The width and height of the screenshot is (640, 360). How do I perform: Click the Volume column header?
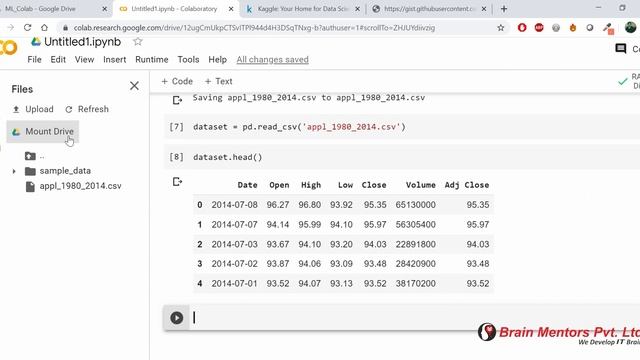pyautogui.click(x=420, y=185)
